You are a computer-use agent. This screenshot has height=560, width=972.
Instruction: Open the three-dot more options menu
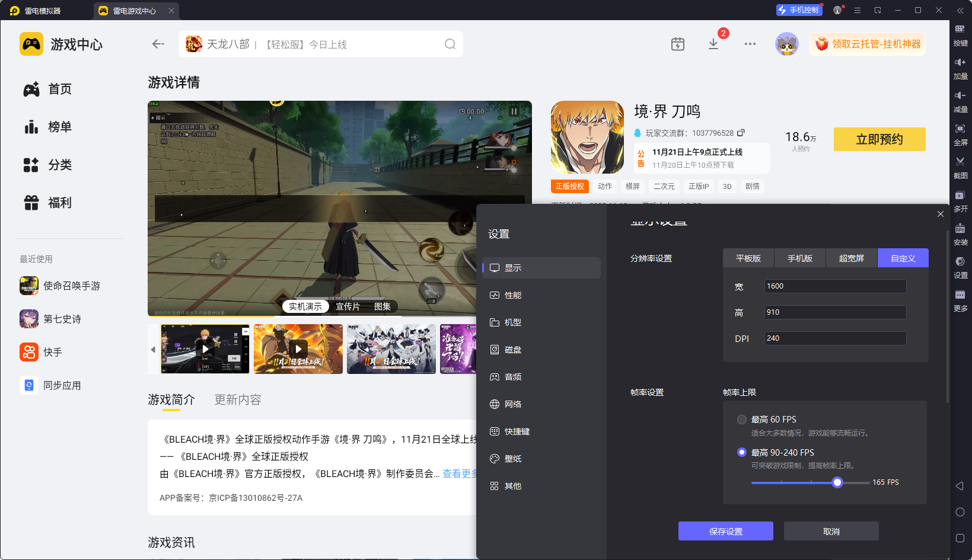tap(750, 44)
